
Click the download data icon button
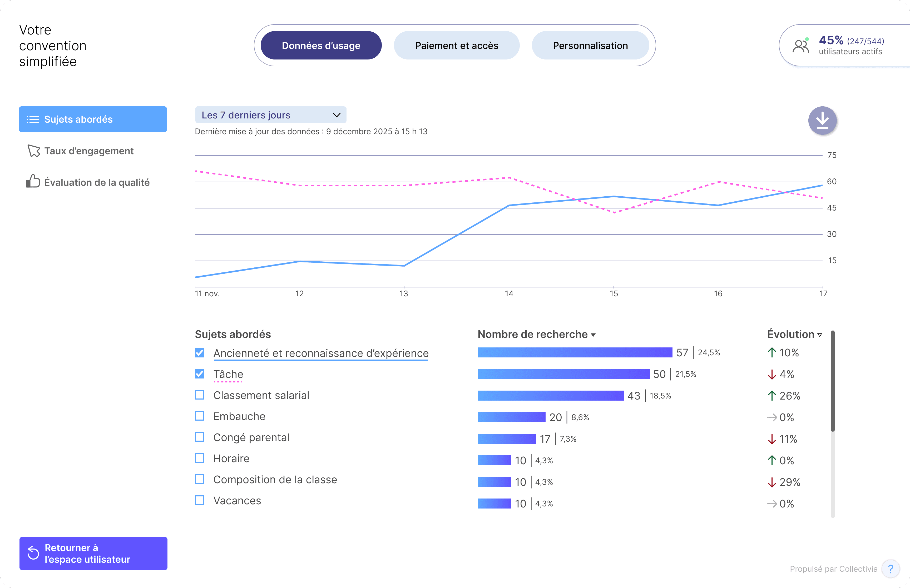click(822, 121)
